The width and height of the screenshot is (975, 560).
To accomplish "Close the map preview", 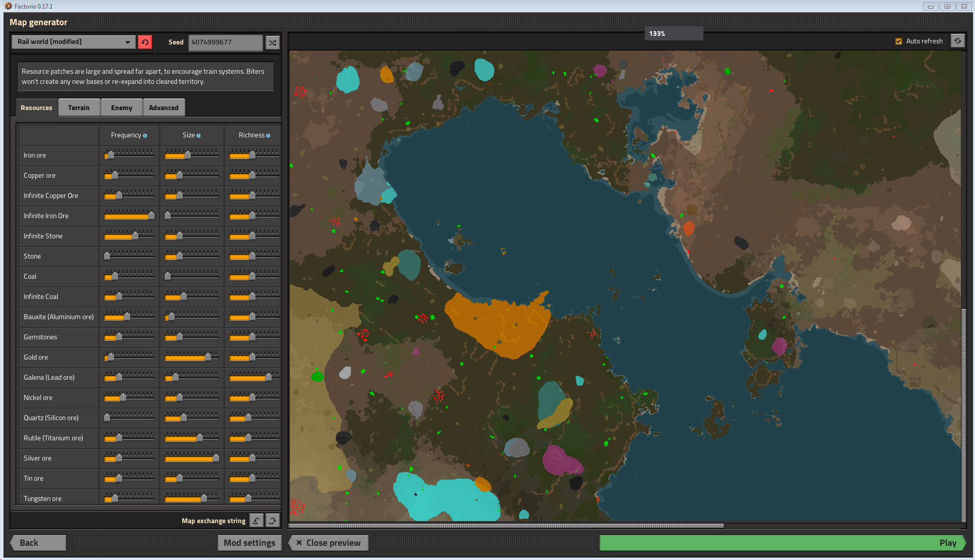I will click(x=328, y=543).
